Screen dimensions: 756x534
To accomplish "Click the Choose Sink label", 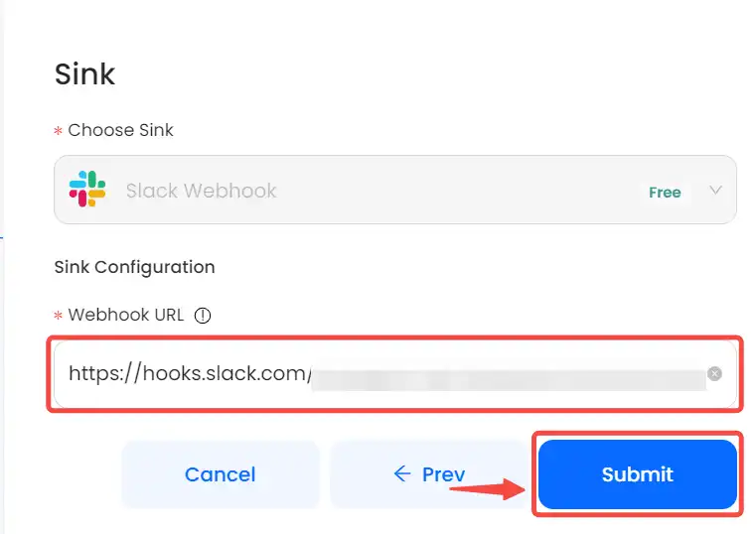I will [120, 130].
